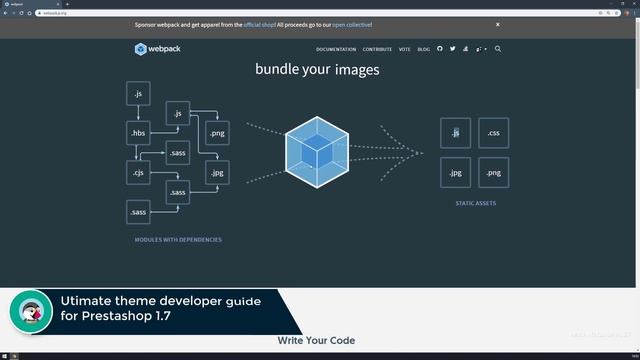Click the '.cjs' module box
This screenshot has width=640, height=360.
138,172
